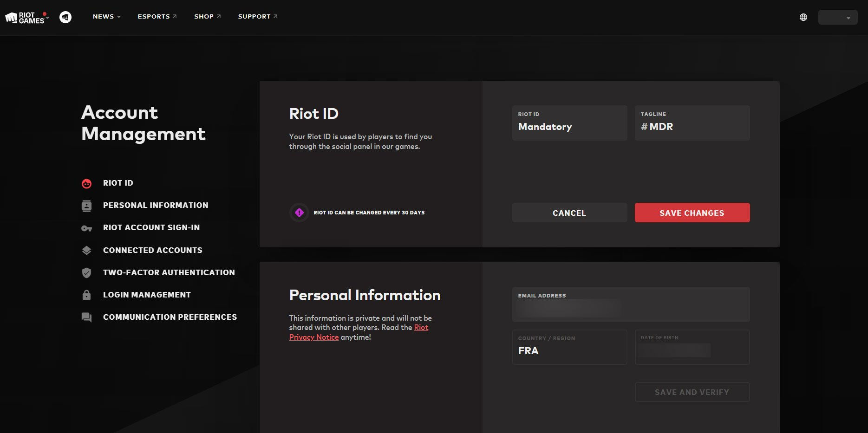Click the Date of Birth field
The width and height of the screenshot is (868, 433).
coord(692,347)
